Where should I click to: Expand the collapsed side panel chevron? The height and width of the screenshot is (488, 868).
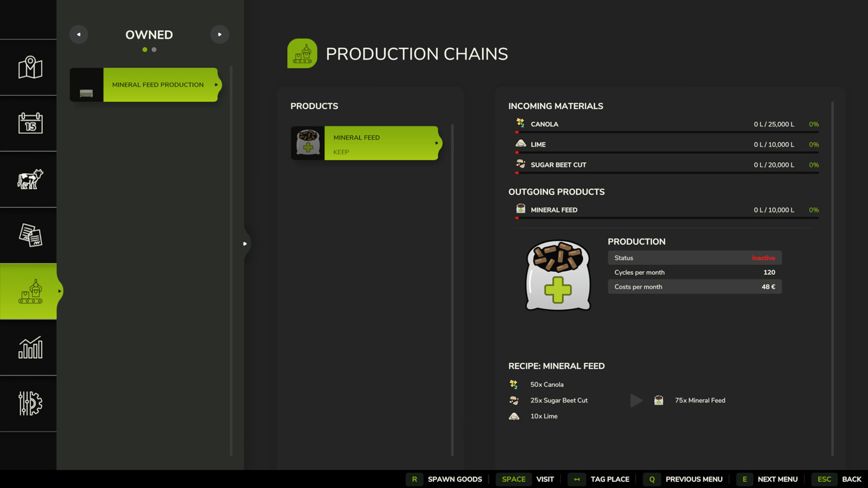tap(245, 243)
